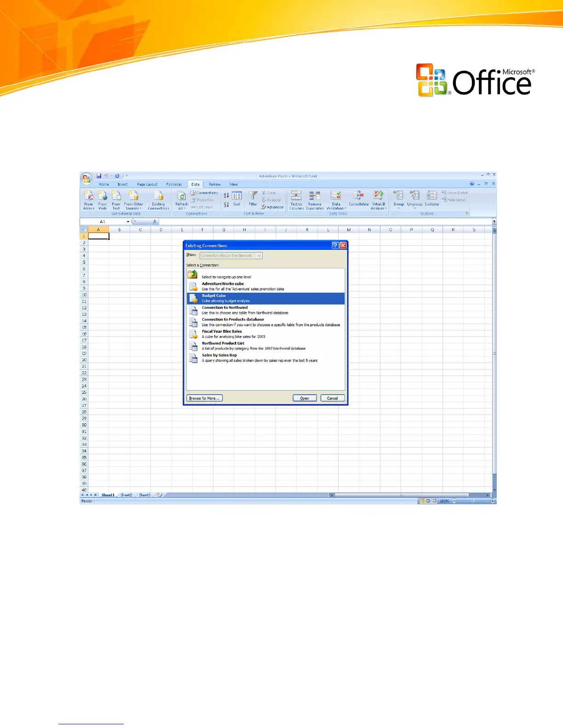Open the Outline group dialog launcher
The image size is (563, 728).
(467, 213)
